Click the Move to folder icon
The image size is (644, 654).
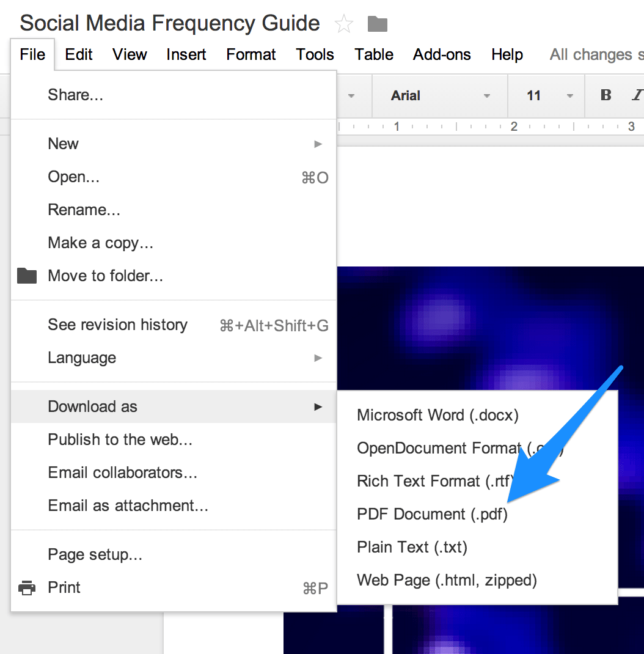pos(27,276)
